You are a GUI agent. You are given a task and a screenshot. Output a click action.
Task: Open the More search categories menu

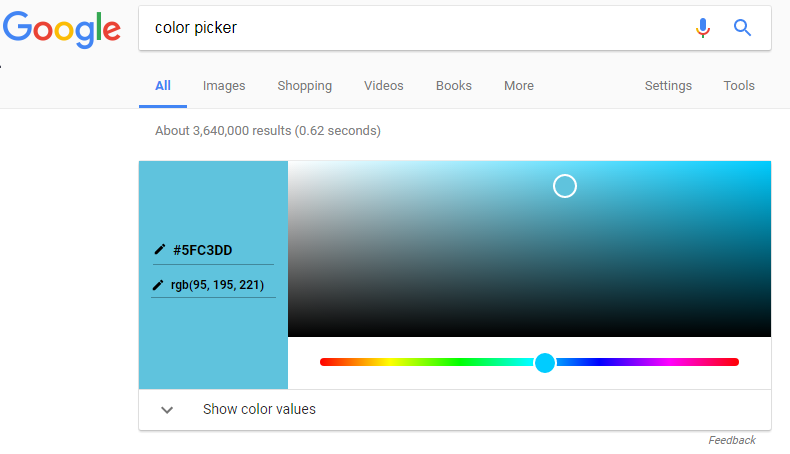pyautogui.click(x=518, y=86)
